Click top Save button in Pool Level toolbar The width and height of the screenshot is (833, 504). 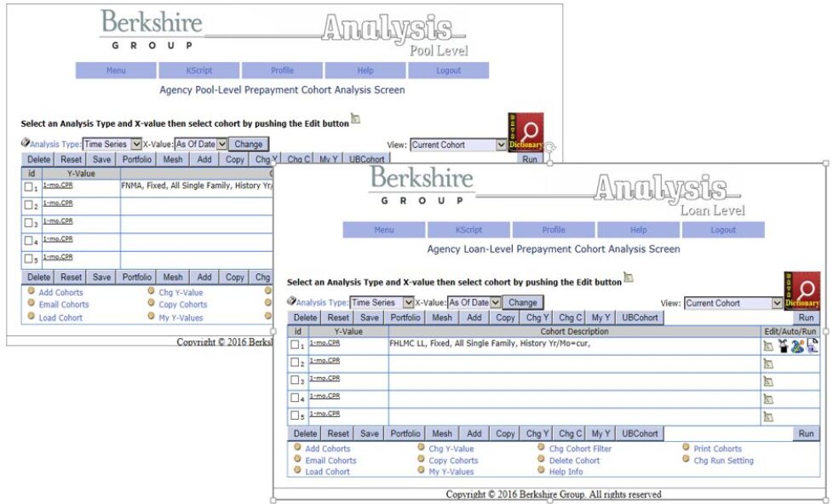point(101,159)
